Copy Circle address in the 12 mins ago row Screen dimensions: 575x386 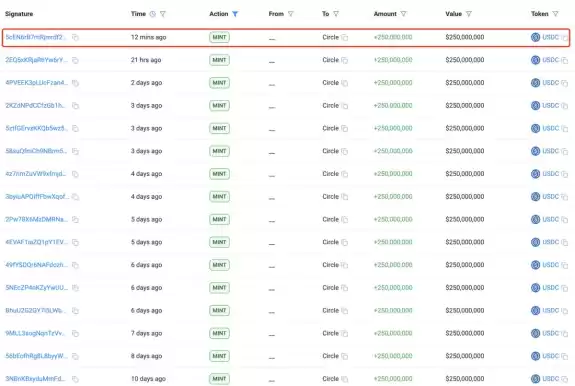point(344,37)
